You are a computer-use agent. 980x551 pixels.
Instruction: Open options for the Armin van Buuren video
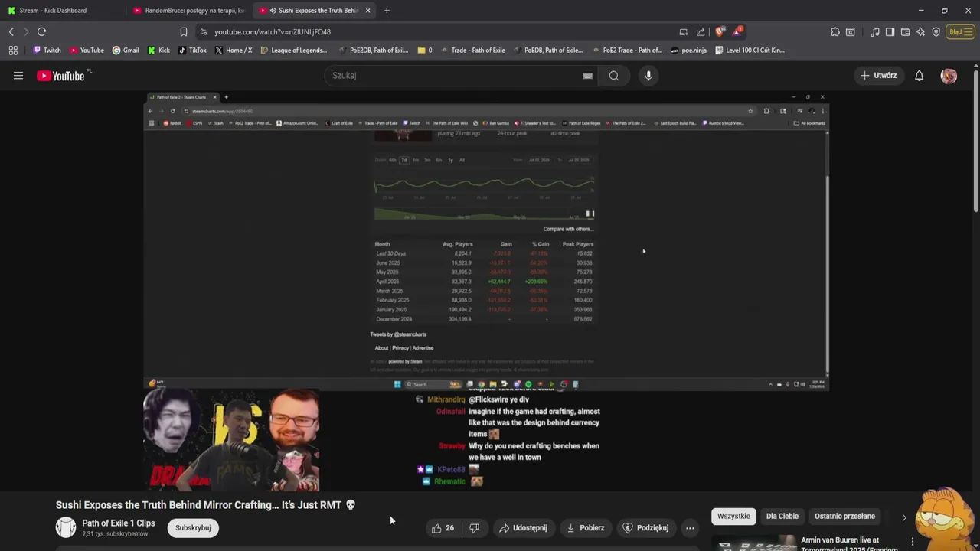click(x=912, y=542)
